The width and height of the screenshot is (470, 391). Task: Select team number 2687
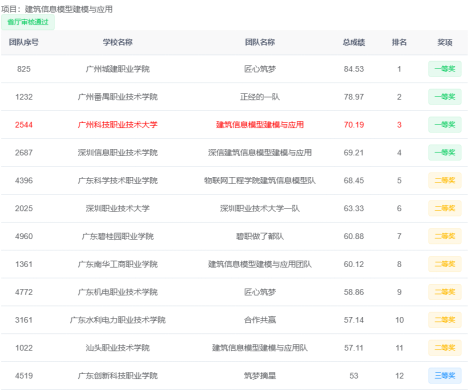(x=24, y=153)
